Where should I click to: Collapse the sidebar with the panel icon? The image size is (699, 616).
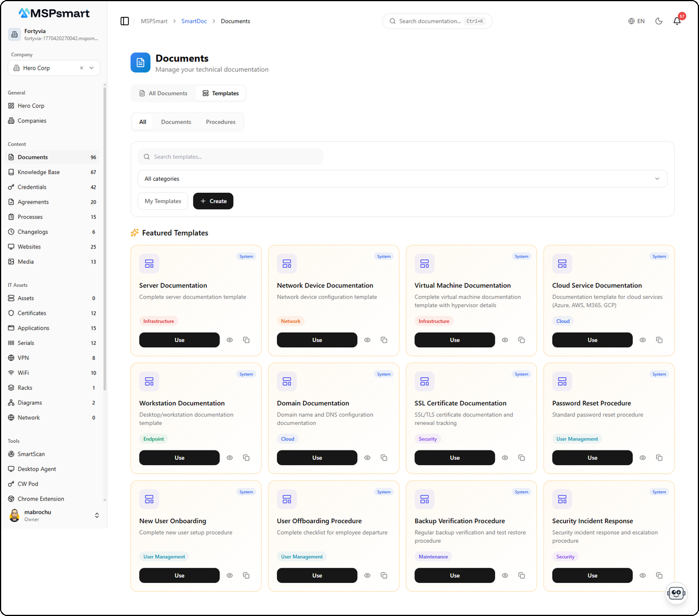point(125,21)
